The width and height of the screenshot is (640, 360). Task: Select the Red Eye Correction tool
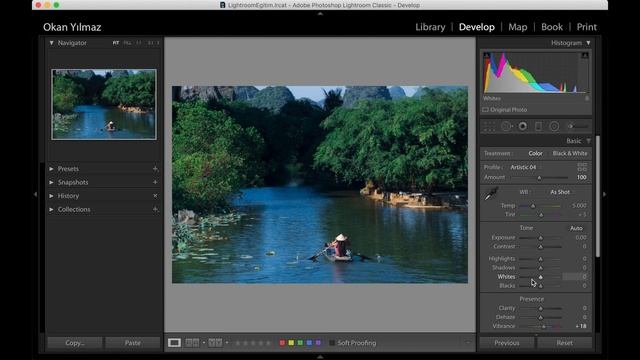[522, 127]
